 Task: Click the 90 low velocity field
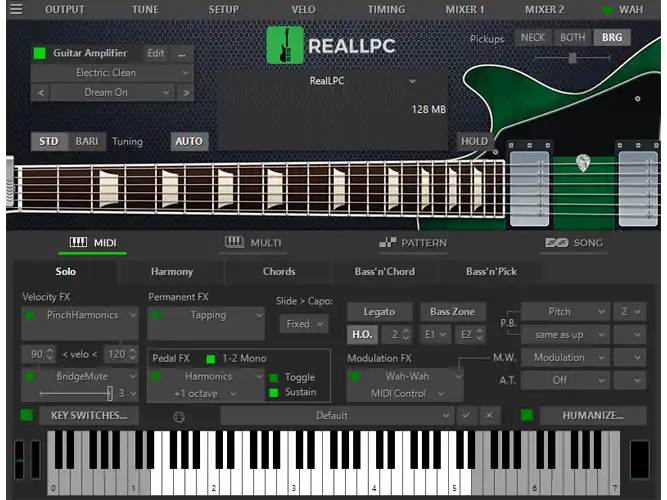coord(38,354)
